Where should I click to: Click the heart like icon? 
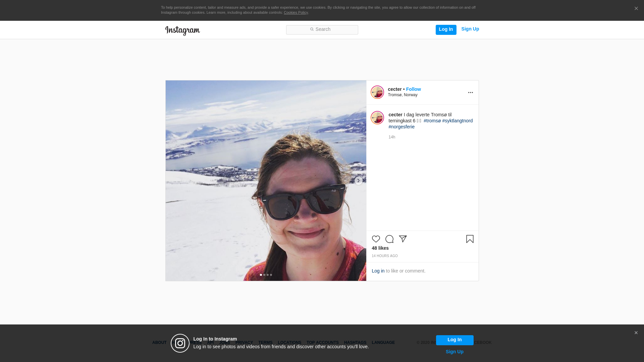point(376,239)
